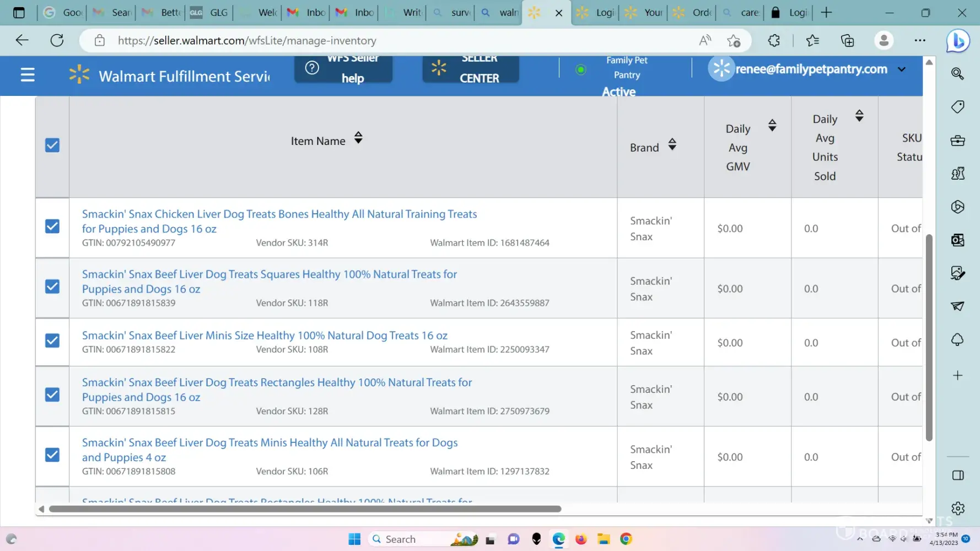
Task: Open browser extensions puzzle icon
Action: [x=774, y=41]
